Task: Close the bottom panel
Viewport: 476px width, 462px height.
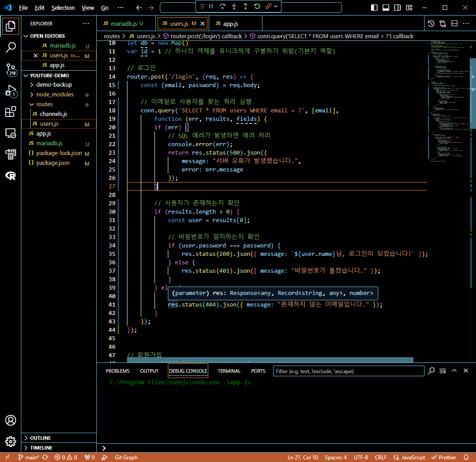Action: tap(466, 370)
